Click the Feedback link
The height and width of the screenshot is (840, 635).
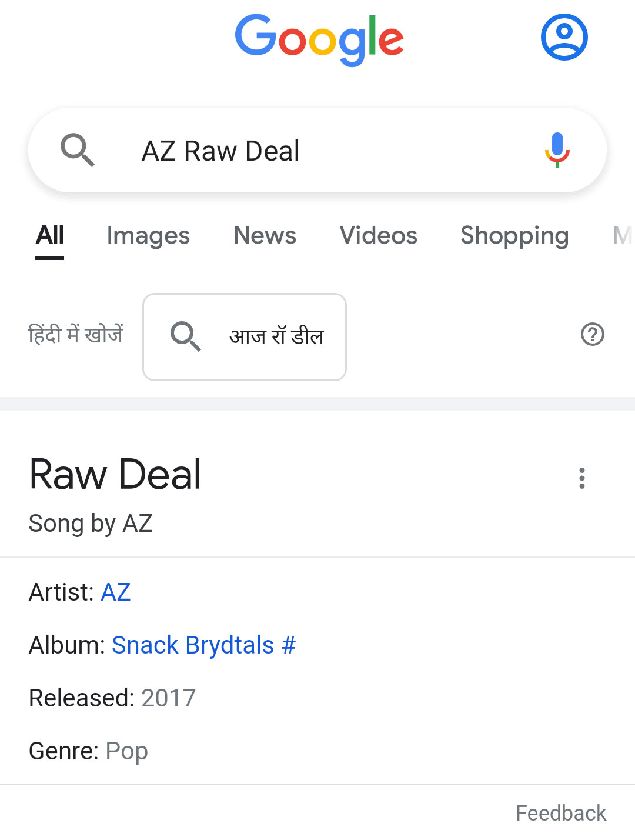[x=560, y=813]
